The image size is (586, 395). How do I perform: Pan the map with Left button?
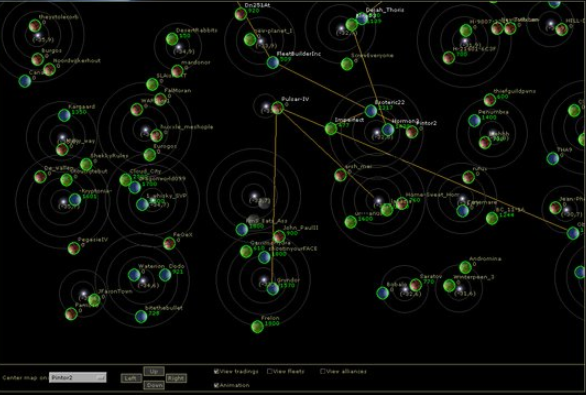131,378
